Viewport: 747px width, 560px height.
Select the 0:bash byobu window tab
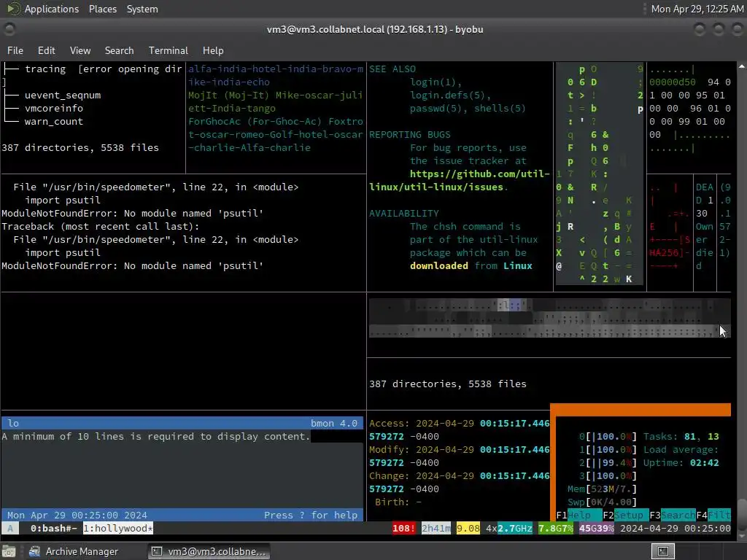pos(53,529)
